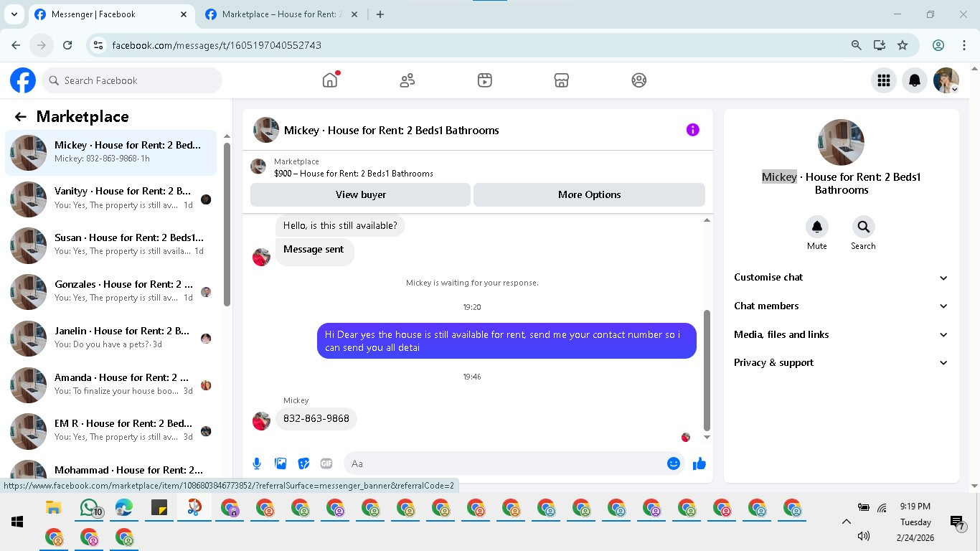Open the Facebook menu grid icon

coord(884,80)
